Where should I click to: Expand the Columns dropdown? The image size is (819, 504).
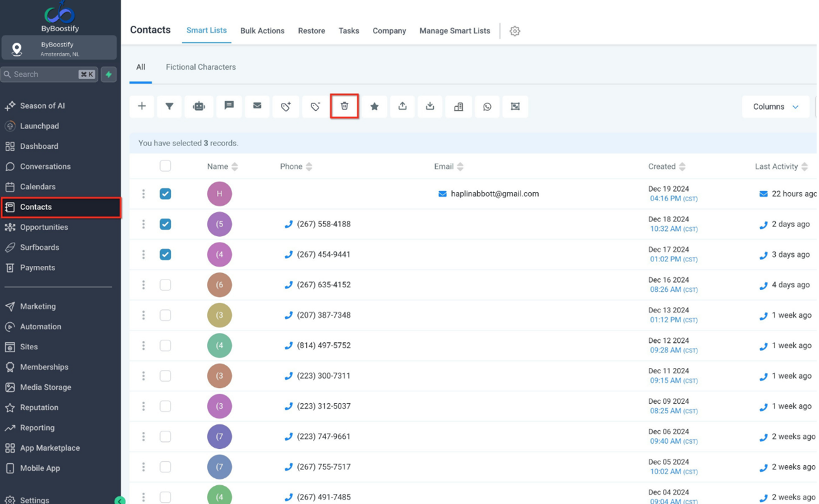(x=776, y=107)
